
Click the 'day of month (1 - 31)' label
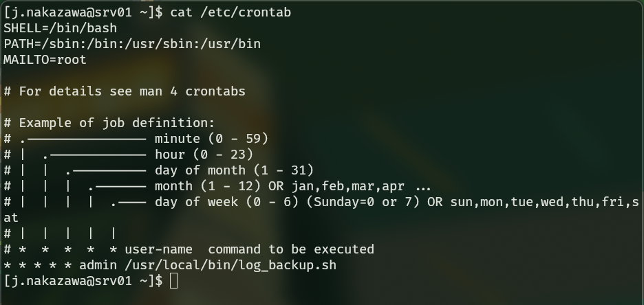(234, 170)
